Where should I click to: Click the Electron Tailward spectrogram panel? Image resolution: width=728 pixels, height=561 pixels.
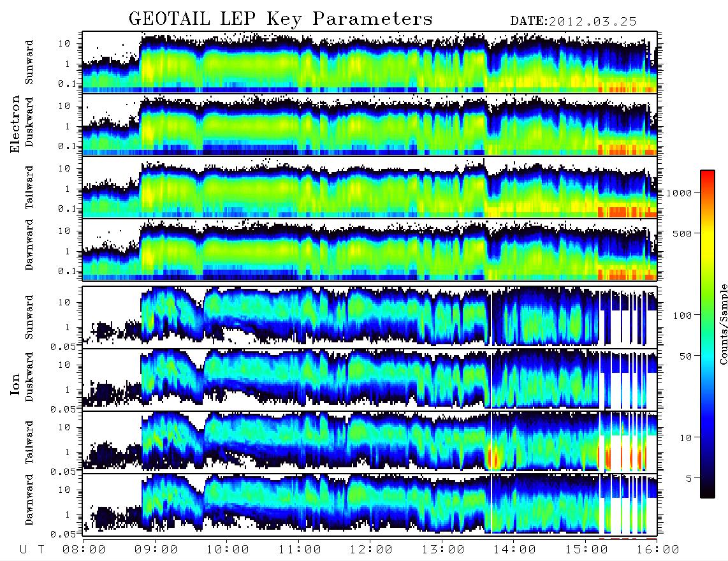370,187
